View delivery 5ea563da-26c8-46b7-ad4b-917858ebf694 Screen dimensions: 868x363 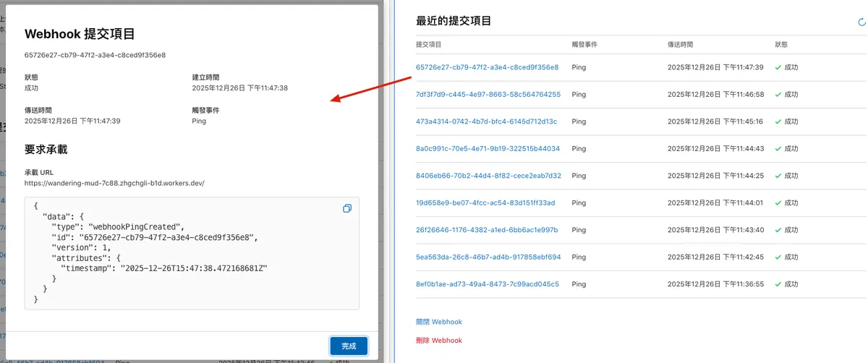click(x=488, y=257)
